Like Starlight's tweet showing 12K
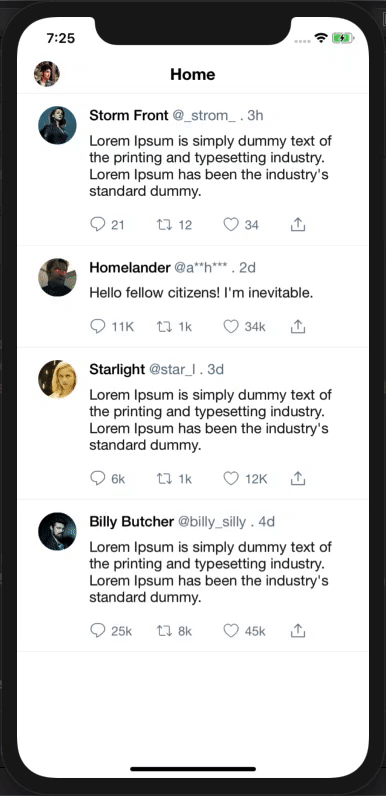 231,478
